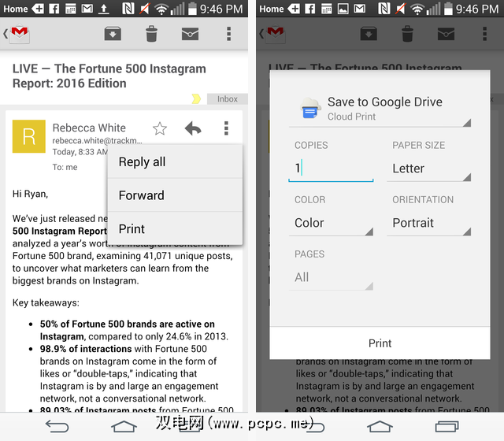
Task: Open message overflow menu next to reply
Action: tap(226, 128)
